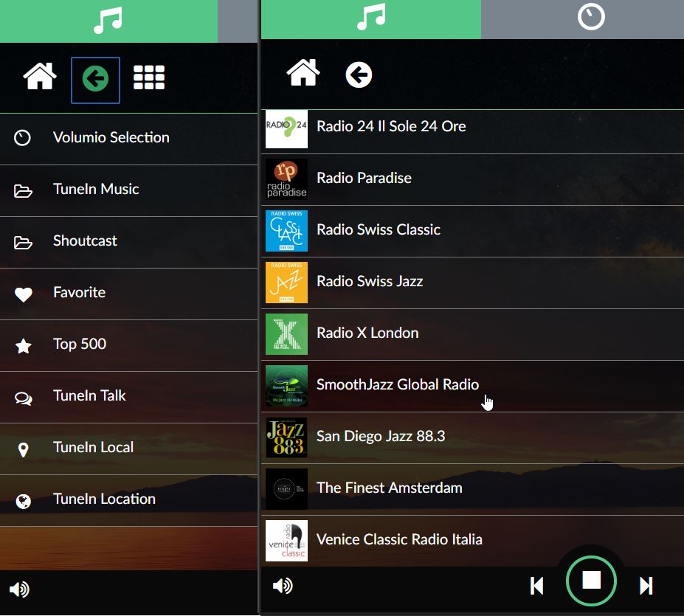Skip to the next track

[x=646, y=586]
